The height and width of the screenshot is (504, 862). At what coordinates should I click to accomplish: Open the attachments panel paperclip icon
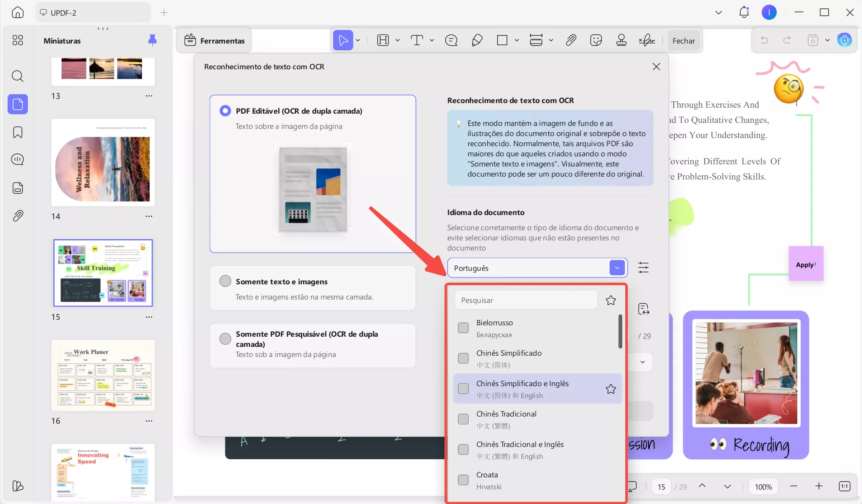[x=17, y=216]
